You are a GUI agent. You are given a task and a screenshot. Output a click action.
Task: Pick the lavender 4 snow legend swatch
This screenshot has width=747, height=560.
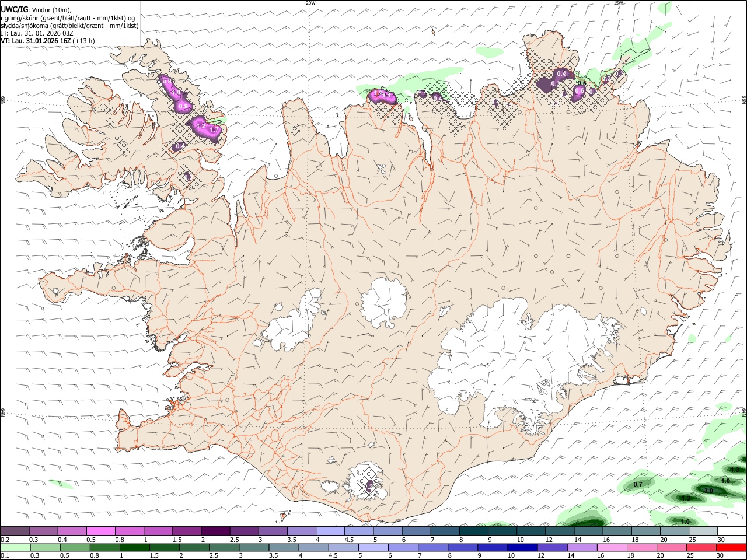point(330,531)
